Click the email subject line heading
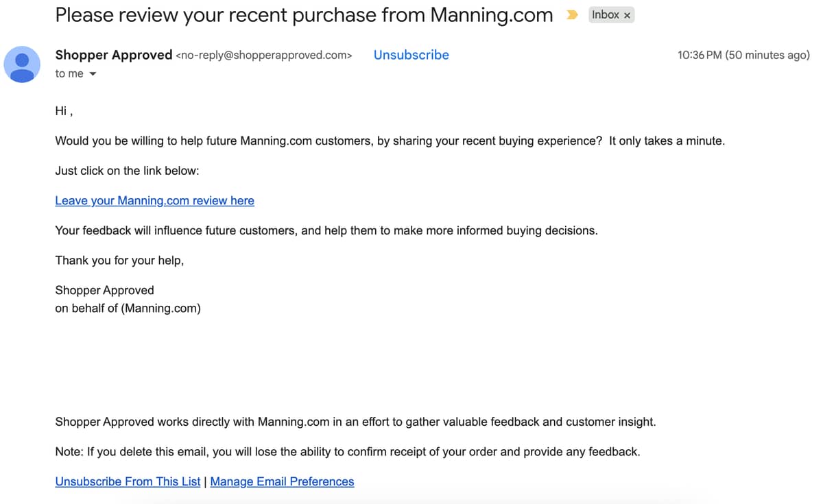The width and height of the screenshot is (823, 504). tap(304, 15)
